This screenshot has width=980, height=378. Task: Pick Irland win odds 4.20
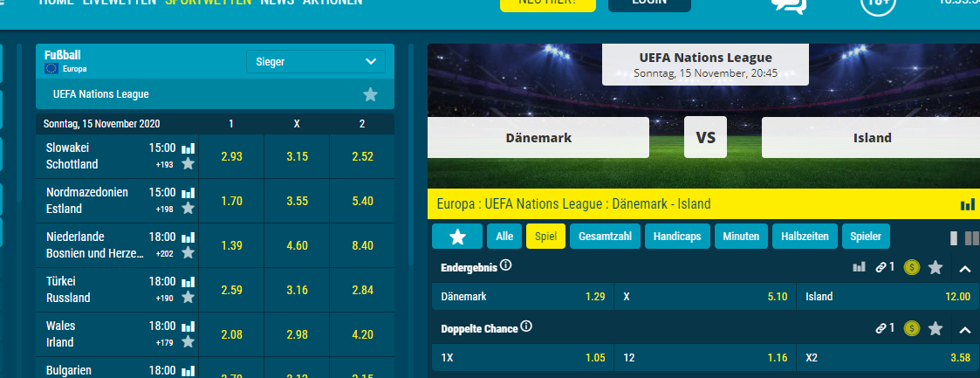pyautogui.click(x=362, y=334)
